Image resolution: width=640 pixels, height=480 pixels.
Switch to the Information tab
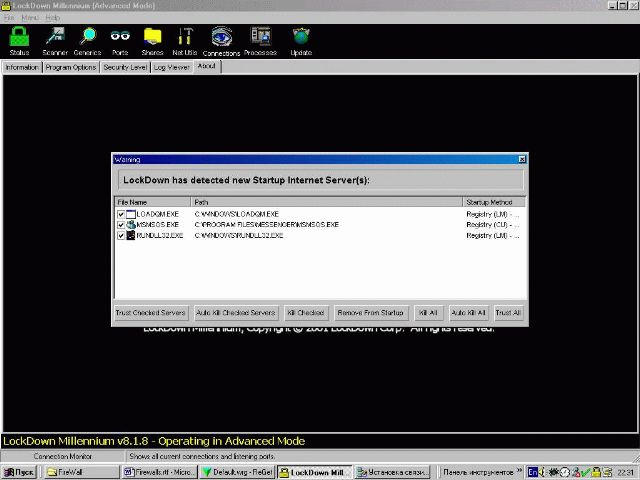coord(22,67)
